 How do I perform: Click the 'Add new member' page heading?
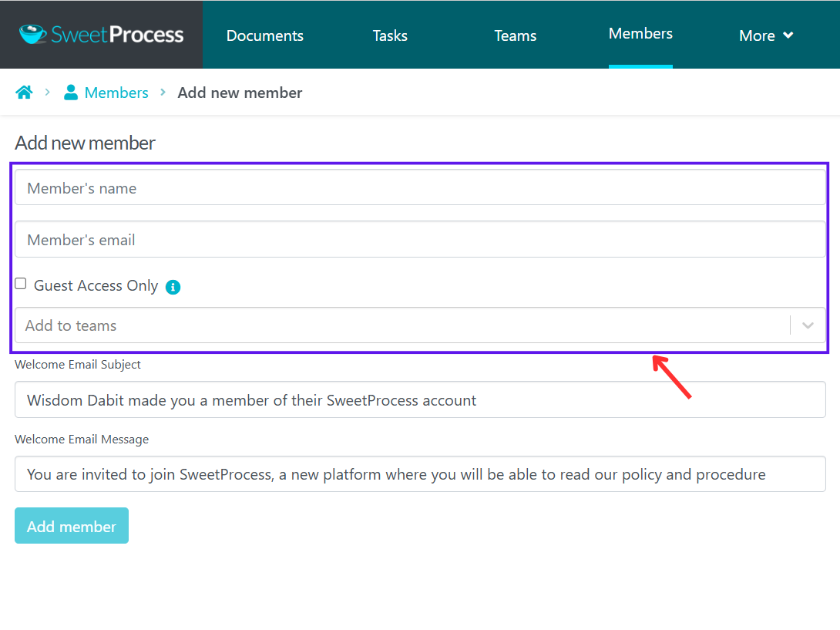[86, 143]
